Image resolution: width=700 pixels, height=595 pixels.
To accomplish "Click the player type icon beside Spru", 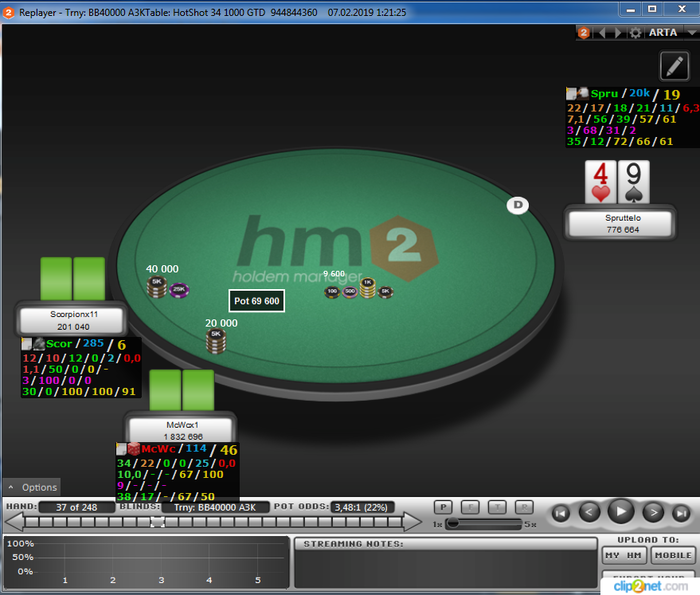I will click(583, 93).
